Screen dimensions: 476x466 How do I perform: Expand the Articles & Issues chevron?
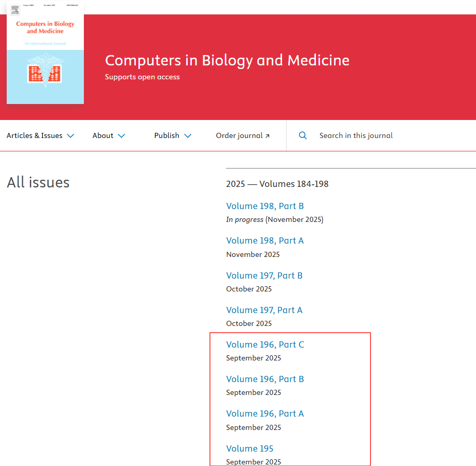click(x=70, y=136)
